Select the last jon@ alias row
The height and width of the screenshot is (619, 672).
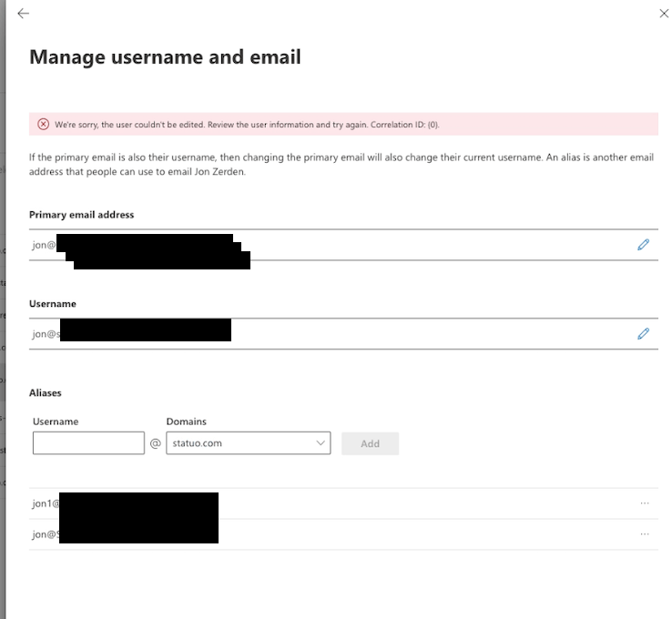pos(343,534)
